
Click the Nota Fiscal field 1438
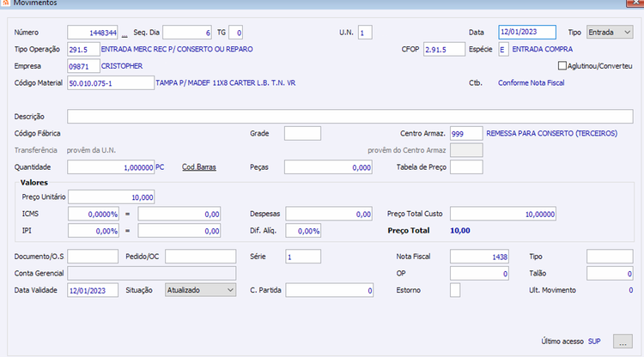[x=479, y=257]
